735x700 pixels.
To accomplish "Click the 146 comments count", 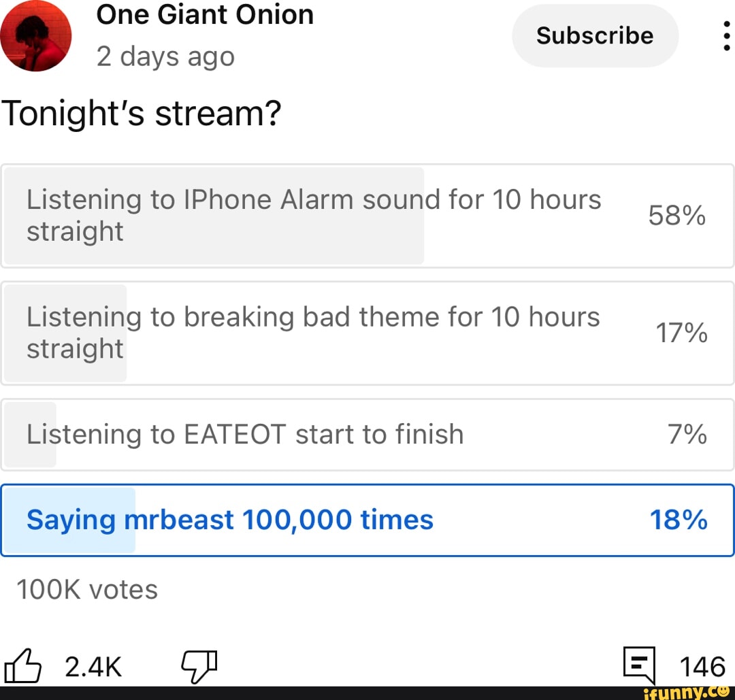I will click(702, 667).
